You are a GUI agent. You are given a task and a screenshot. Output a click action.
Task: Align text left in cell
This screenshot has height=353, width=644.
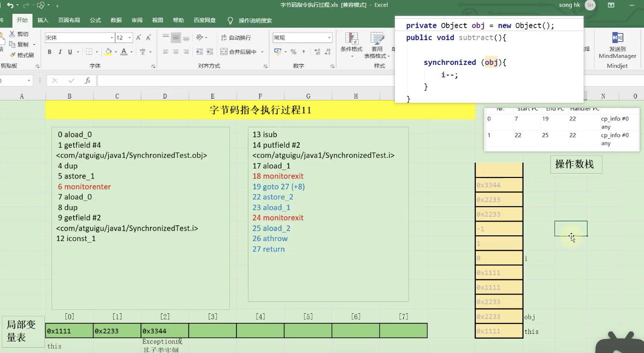165,52
